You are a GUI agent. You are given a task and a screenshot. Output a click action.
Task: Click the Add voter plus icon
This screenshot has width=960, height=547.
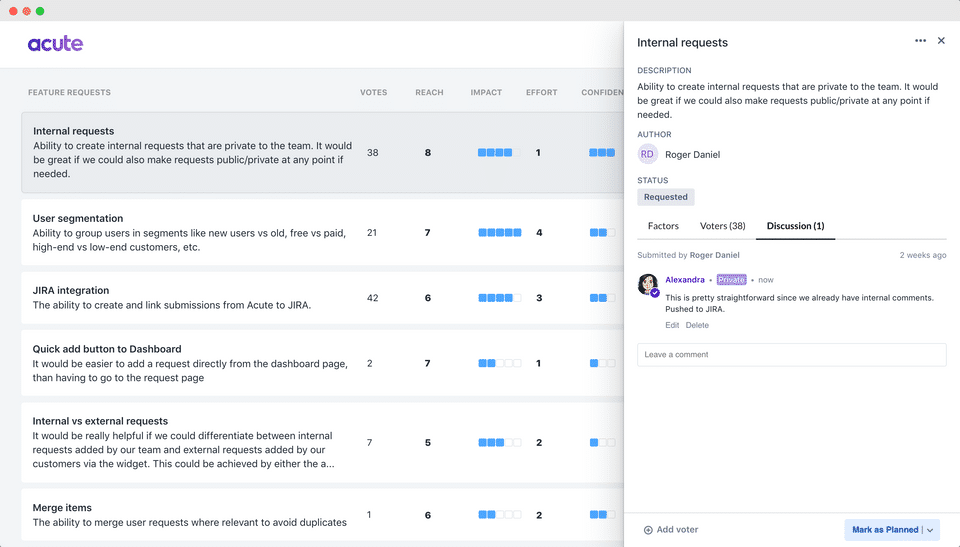(x=648, y=530)
